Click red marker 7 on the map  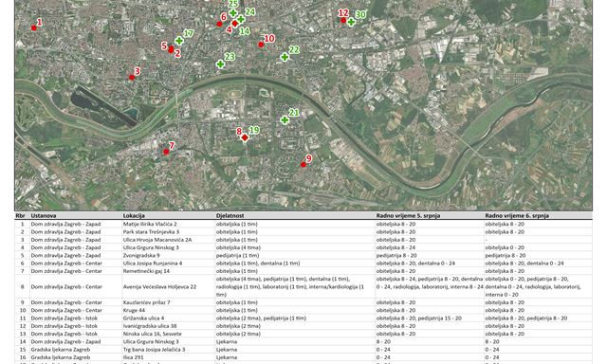(166, 152)
